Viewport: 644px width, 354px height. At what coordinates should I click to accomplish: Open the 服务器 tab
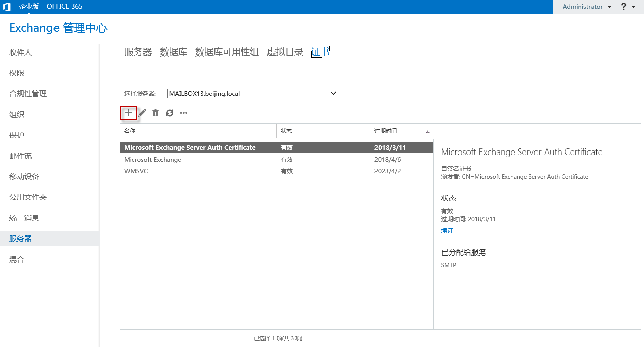click(138, 52)
